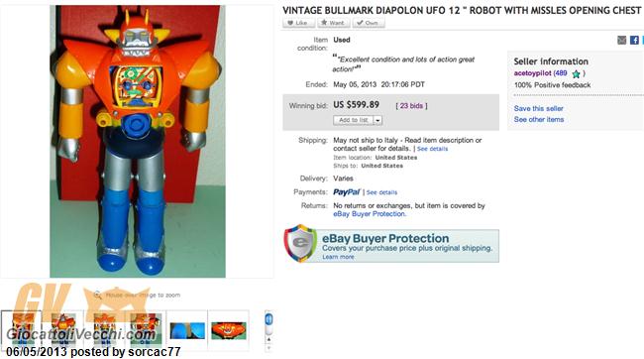
Task: Click the eBay Buyer Protection shield
Action: (300, 243)
